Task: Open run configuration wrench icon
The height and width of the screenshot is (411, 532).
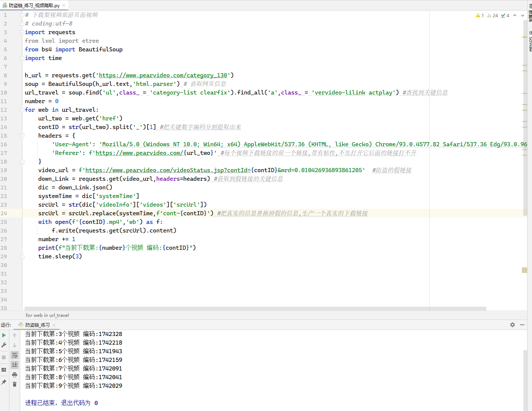Action: point(4,345)
